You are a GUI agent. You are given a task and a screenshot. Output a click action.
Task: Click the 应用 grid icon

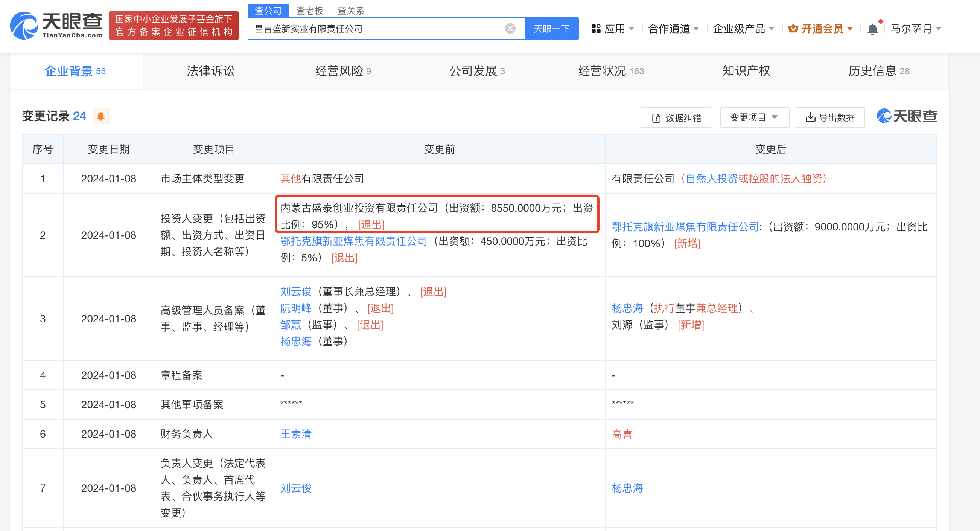click(595, 29)
